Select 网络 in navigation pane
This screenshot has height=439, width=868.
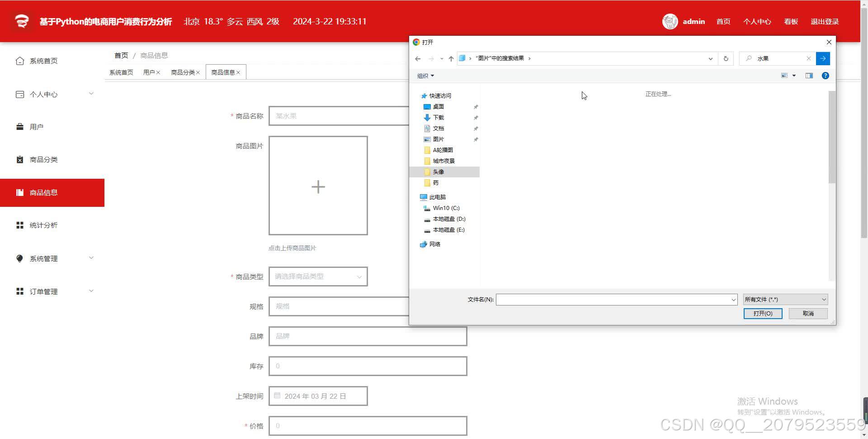(x=434, y=244)
